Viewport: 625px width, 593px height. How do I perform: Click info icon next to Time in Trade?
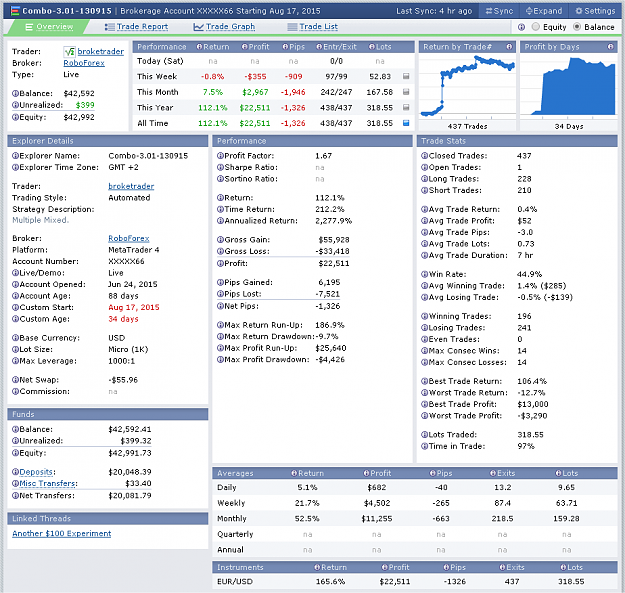point(425,446)
